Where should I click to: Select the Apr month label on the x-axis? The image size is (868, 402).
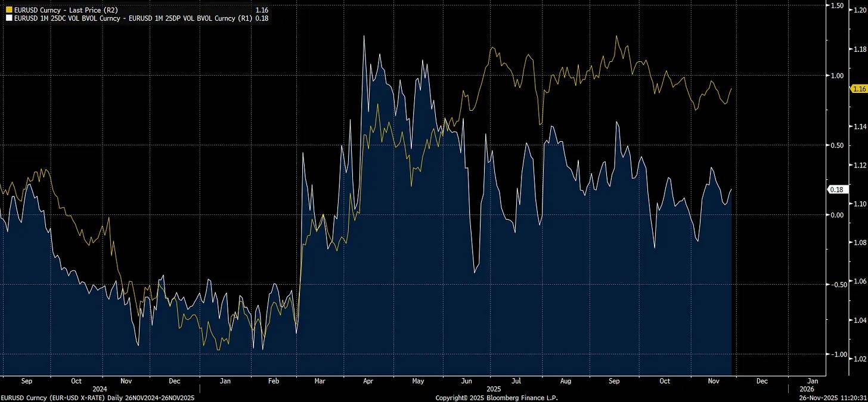[368, 381]
